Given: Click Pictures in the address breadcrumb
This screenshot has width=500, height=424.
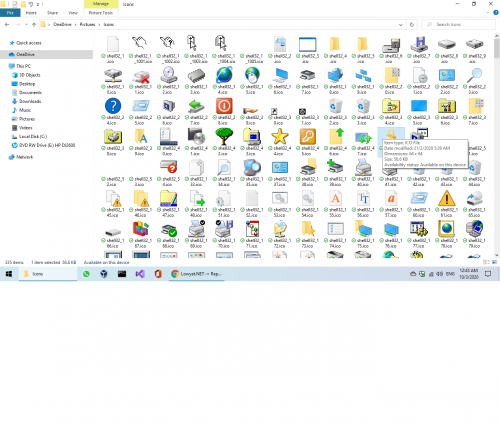Looking at the screenshot, I should click(87, 25).
